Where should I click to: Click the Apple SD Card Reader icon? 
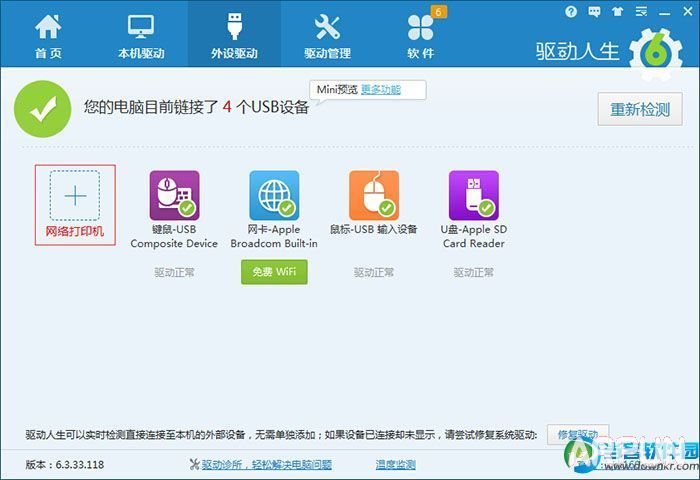click(473, 195)
